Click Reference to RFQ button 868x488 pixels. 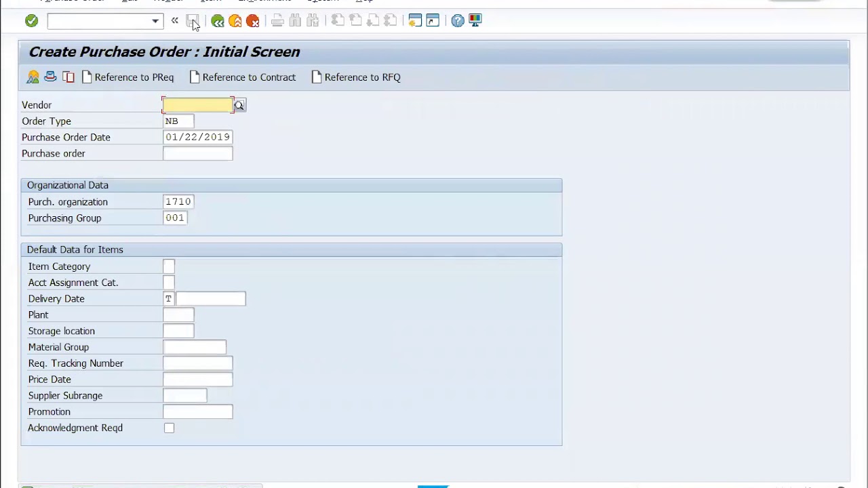click(356, 77)
